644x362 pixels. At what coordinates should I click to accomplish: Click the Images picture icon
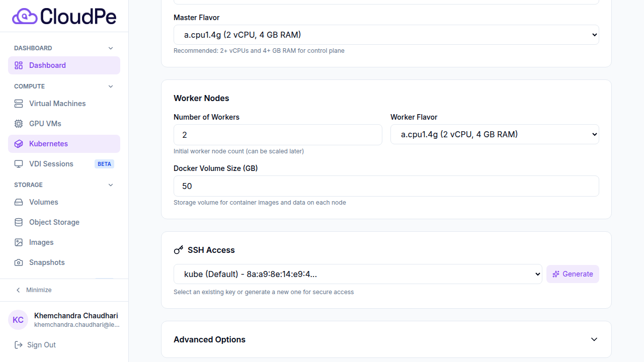click(x=19, y=242)
